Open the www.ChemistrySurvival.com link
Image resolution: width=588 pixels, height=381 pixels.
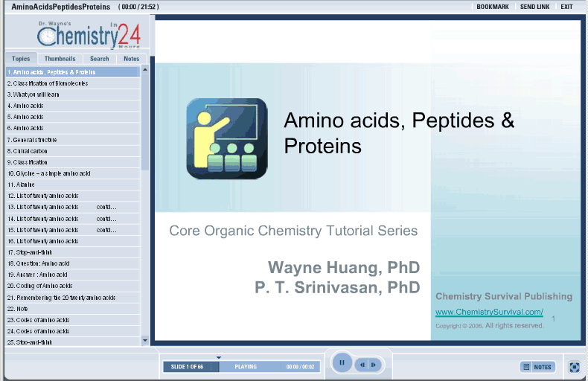tap(489, 312)
